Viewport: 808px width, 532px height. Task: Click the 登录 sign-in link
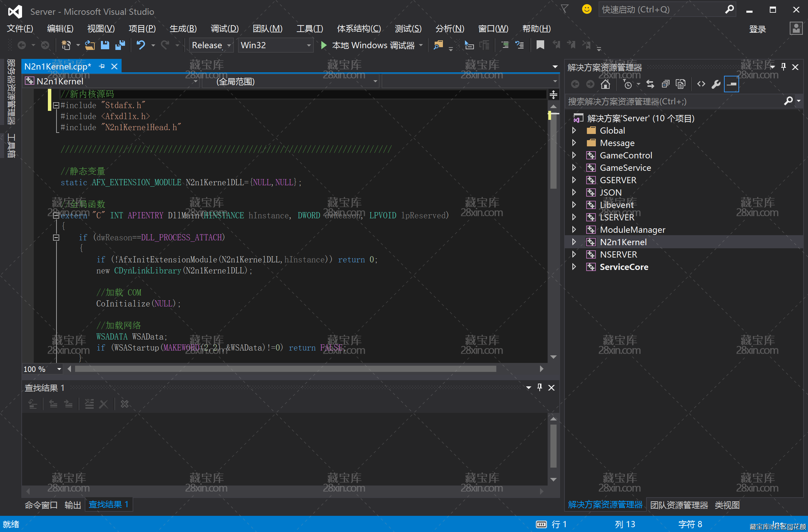point(757,29)
